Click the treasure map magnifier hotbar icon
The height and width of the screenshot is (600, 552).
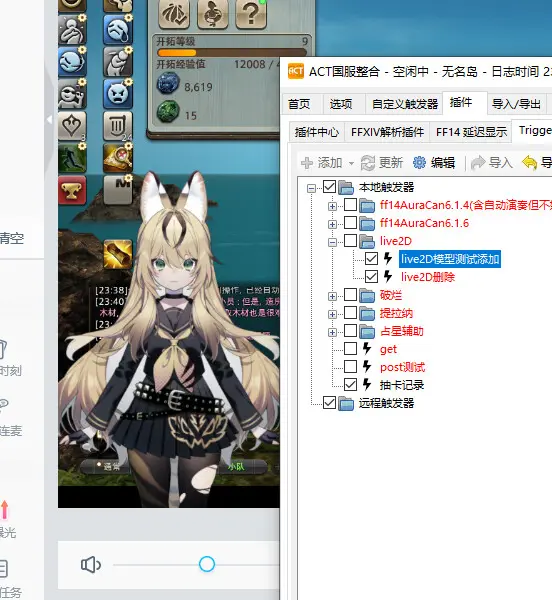tap(118, 158)
